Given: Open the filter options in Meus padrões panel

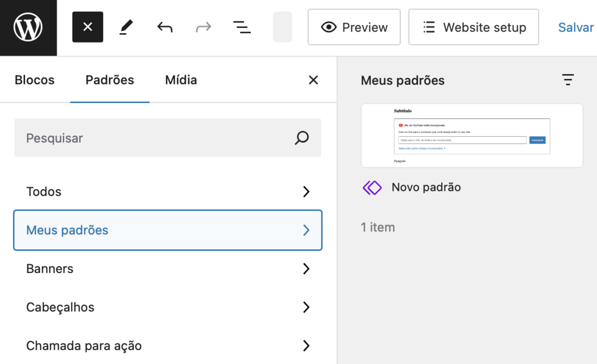Looking at the screenshot, I should click(568, 80).
